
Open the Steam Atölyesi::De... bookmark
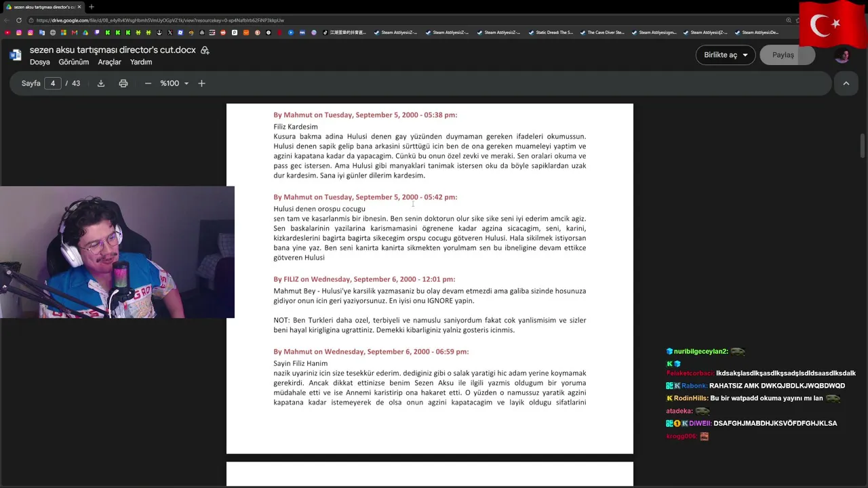tap(757, 33)
